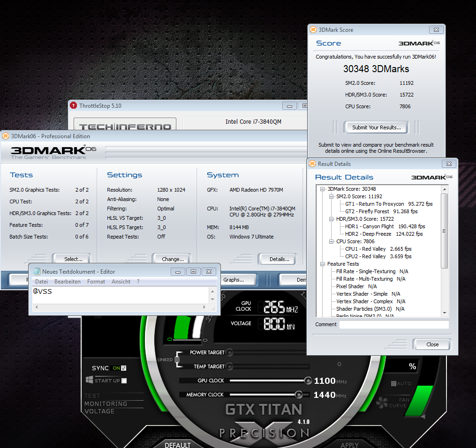This screenshot has width=476, height=448.
Task: Click the 3DMark Score window title icon
Action: coord(313,30)
